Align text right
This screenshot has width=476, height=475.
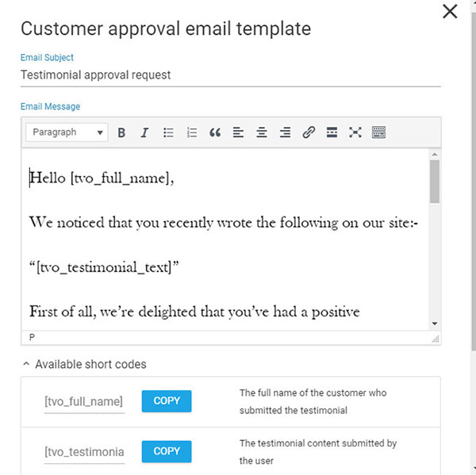(285, 133)
